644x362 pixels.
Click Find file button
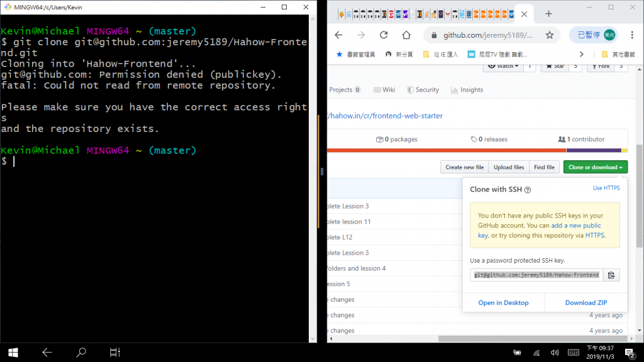coord(544,167)
